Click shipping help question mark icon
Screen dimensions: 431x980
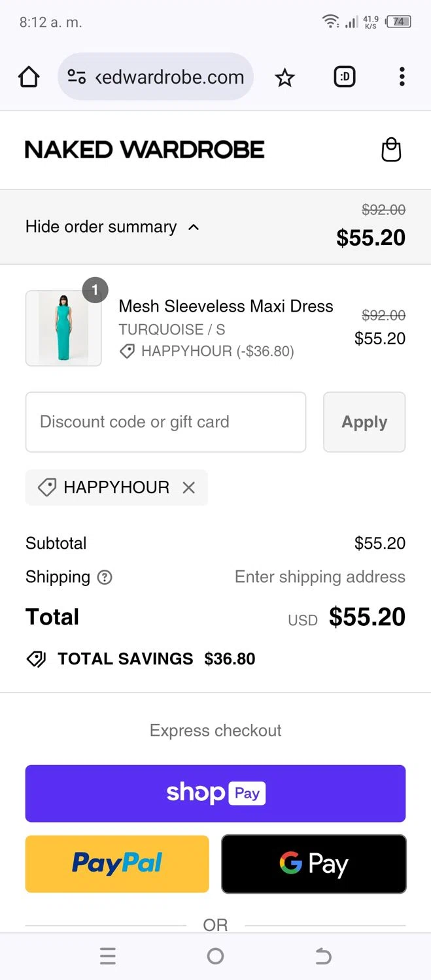pyautogui.click(x=105, y=578)
